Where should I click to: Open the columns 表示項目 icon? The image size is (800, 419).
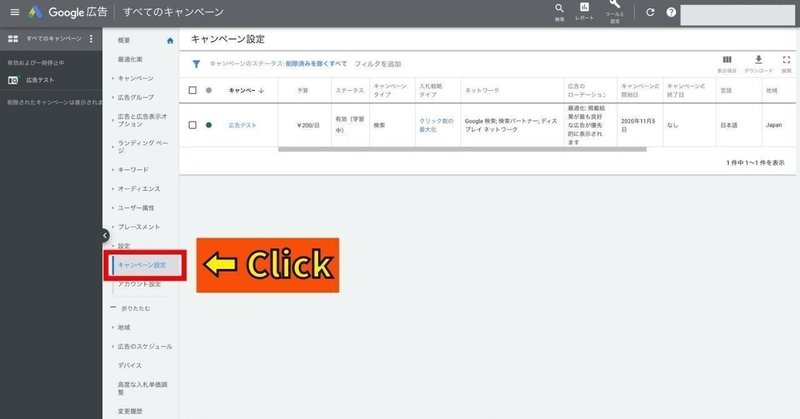[x=727, y=60]
